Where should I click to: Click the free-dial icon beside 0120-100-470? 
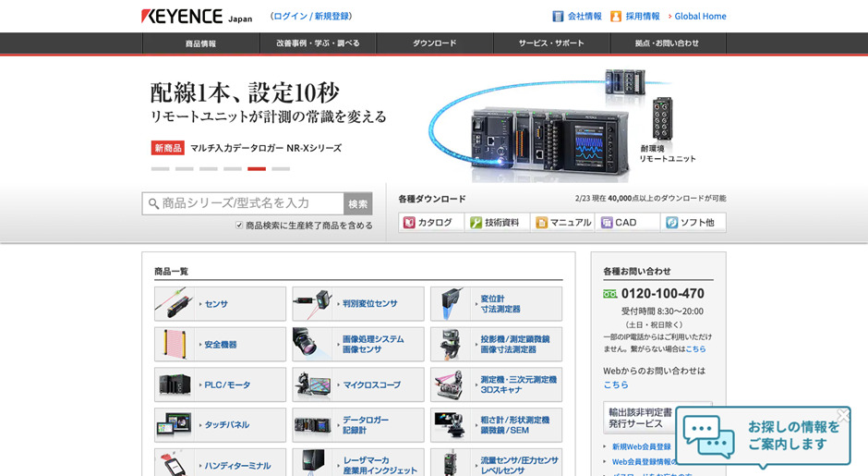coord(610,294)
